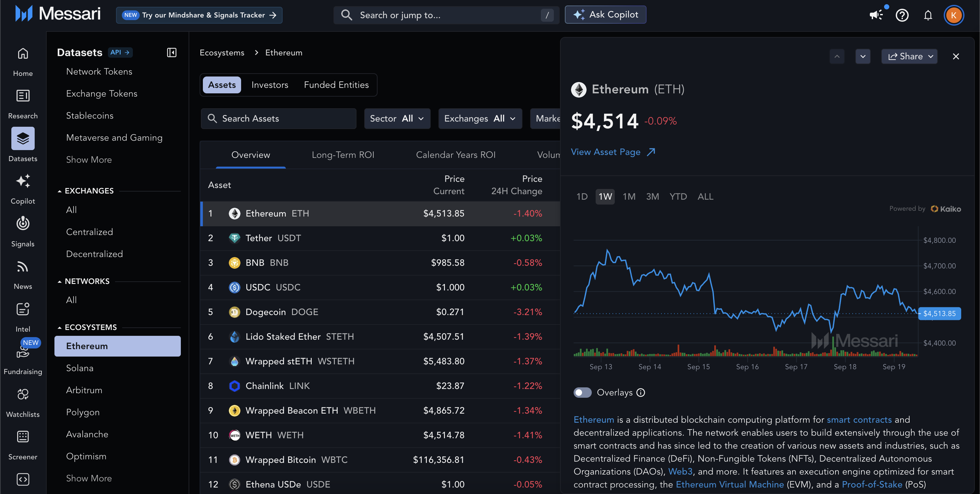This screenshot has height=494, width=980.
Task: Collapse the Datasets panel with sidebar icon
Action: point(171,53)
